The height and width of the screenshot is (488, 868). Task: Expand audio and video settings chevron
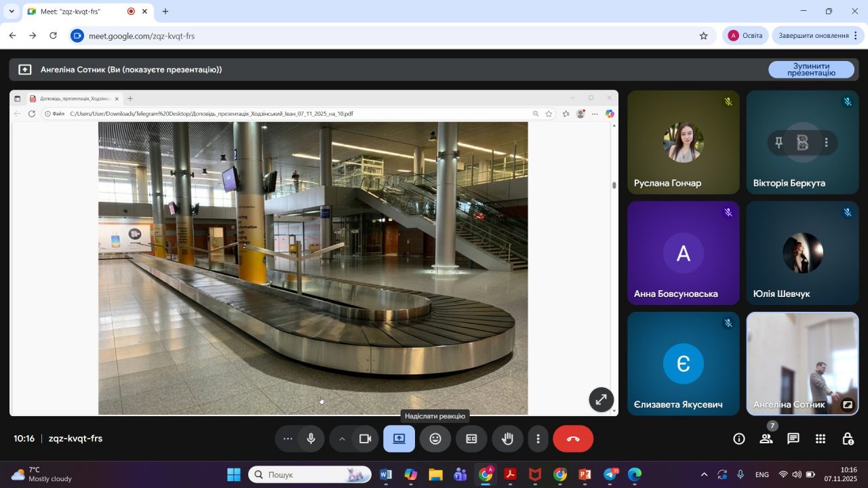pos(342,439)
